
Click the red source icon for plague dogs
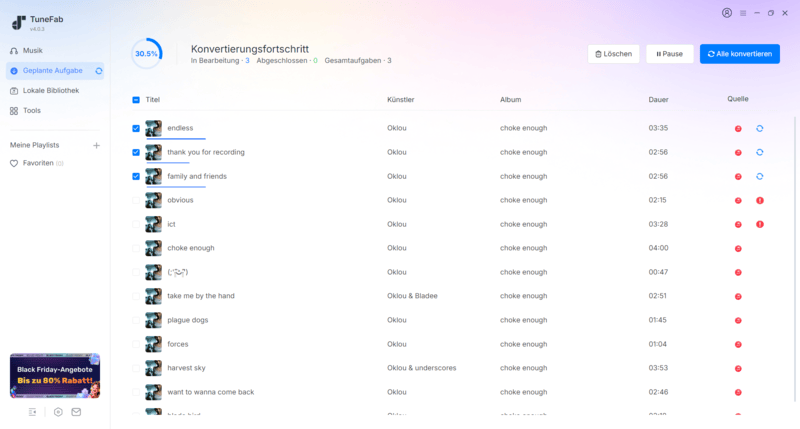[x=738, y=320]
